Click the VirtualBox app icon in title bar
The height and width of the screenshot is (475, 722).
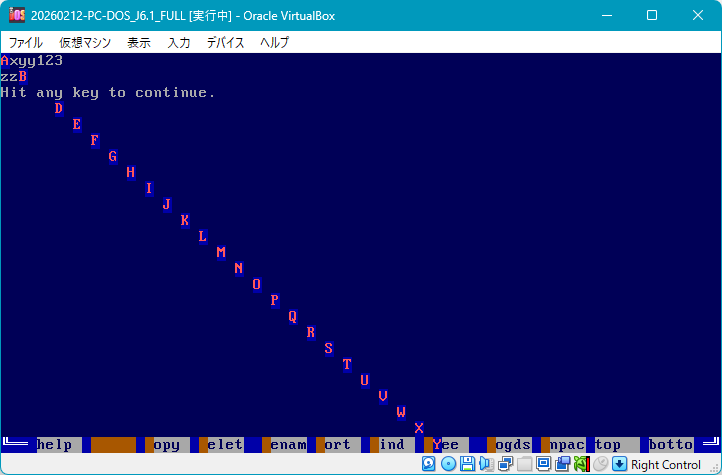point(17,15)
